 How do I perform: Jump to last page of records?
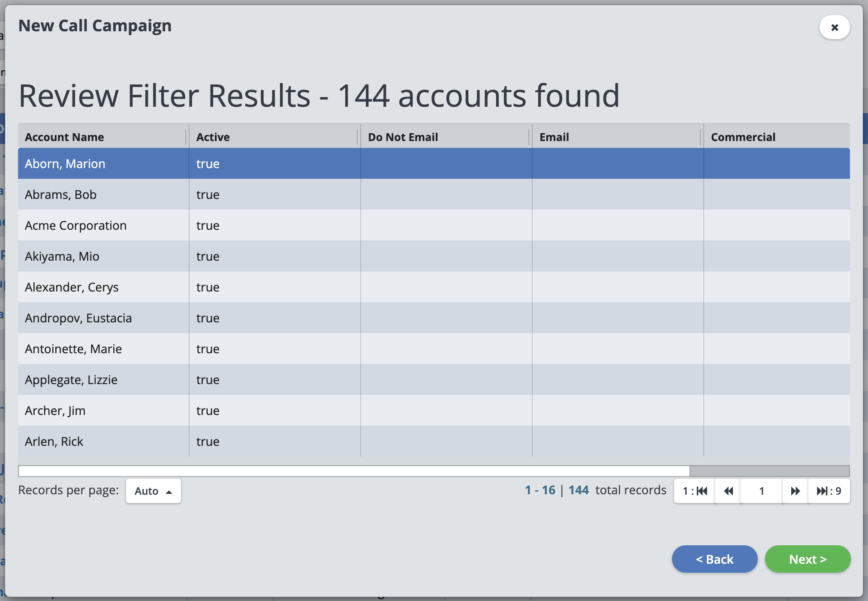828,491
